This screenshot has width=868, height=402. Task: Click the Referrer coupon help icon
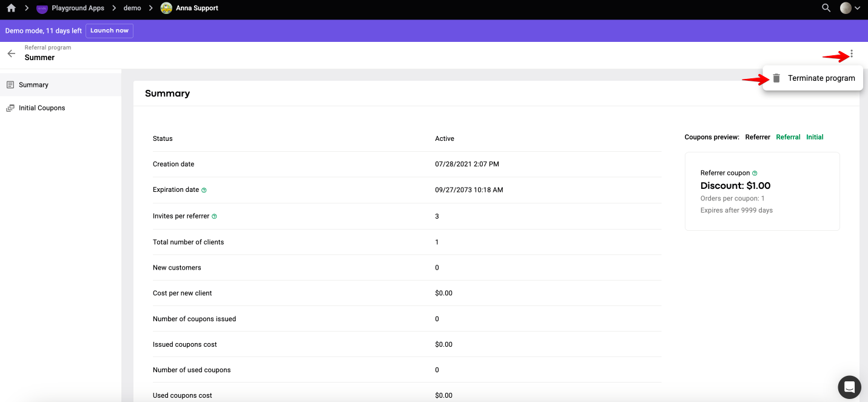[755, 173]
